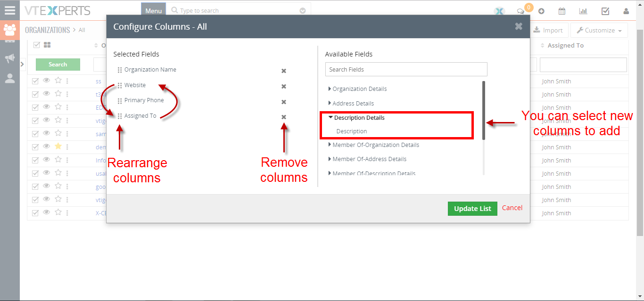Open the Menu tab in top bar
The height and width of the screenshot is (301, 644).
click(x=153, y=10)
